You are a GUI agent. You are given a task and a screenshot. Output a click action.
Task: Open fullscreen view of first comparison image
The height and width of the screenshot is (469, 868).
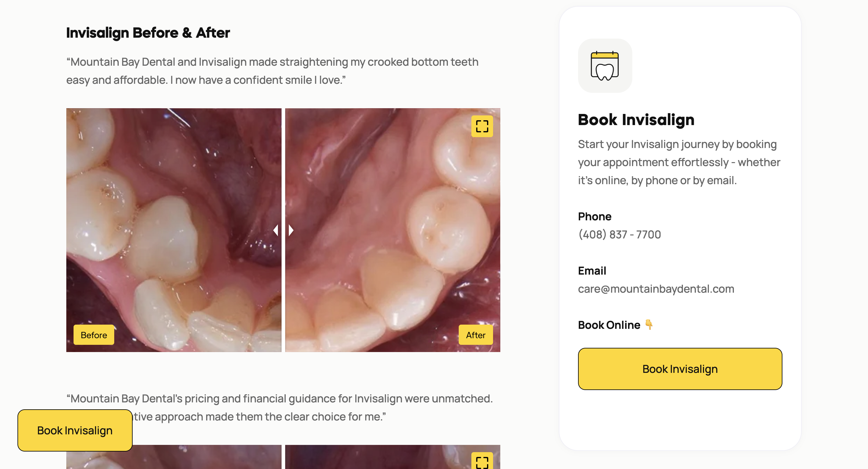click(x=482, y=126)
